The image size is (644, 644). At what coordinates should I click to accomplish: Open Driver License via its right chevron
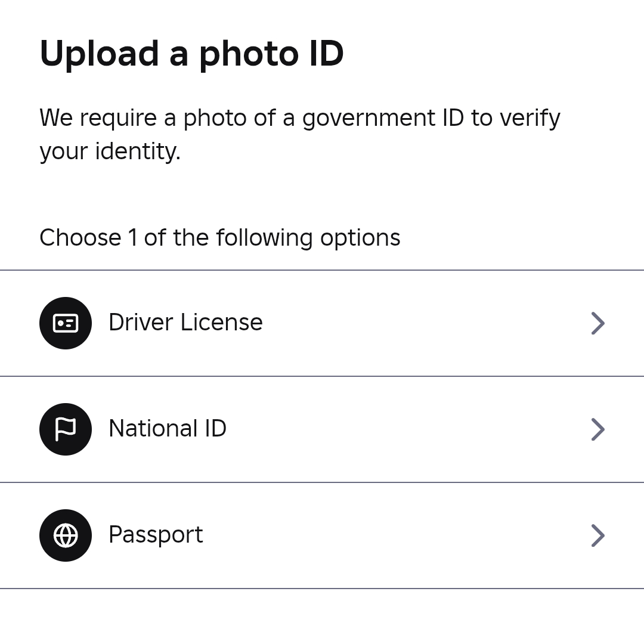coord(597,323)
